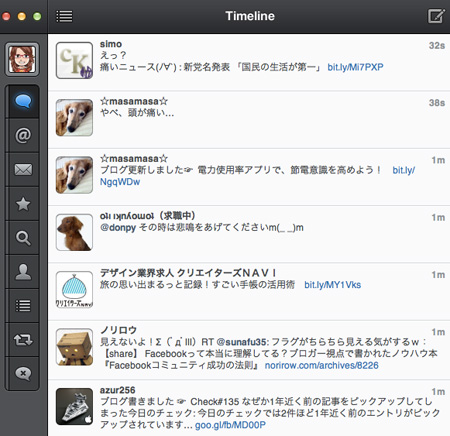Click the 32s timestamp
This screenshot has width=450, height=436.
click(x=437, y=46)
